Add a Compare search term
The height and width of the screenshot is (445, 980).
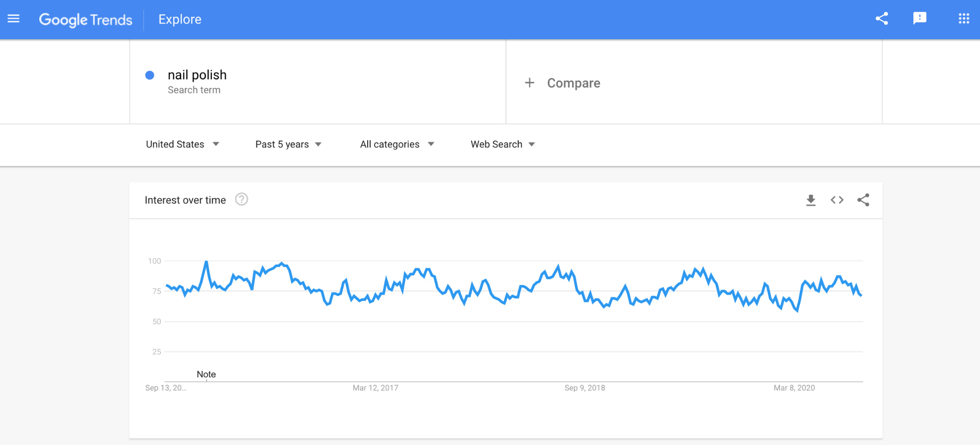[x=564, y=83]
